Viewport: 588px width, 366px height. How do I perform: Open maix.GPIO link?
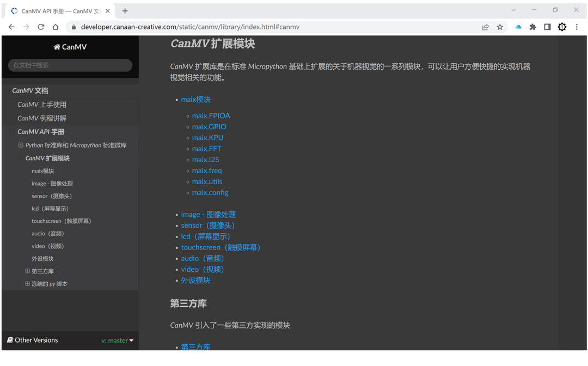pyautogui.click(x=209, y=127)
